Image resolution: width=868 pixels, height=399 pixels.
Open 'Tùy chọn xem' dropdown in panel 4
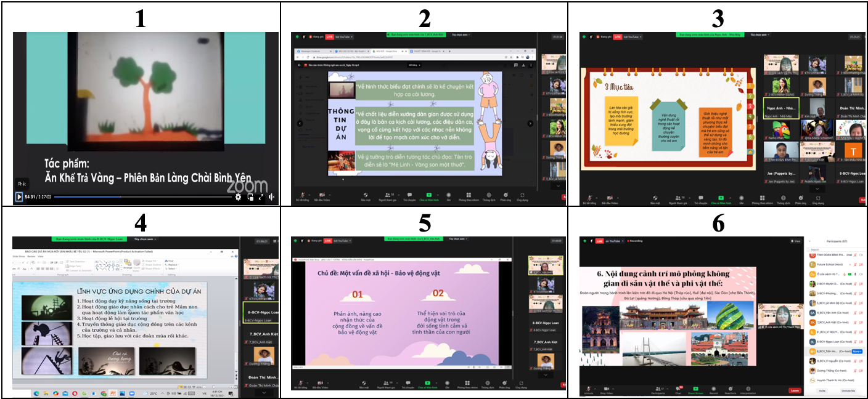point(146,239)
